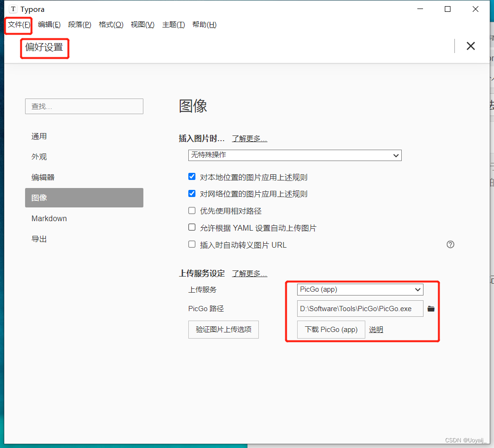
Task: Open 了解更多 link beside 上传服务设定
Action: [x=249, y=273]
